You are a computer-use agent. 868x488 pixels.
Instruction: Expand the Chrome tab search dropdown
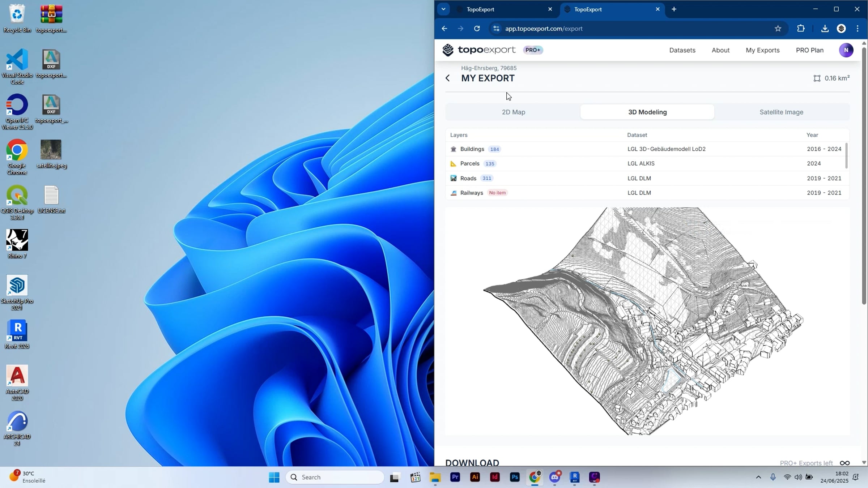443,9
